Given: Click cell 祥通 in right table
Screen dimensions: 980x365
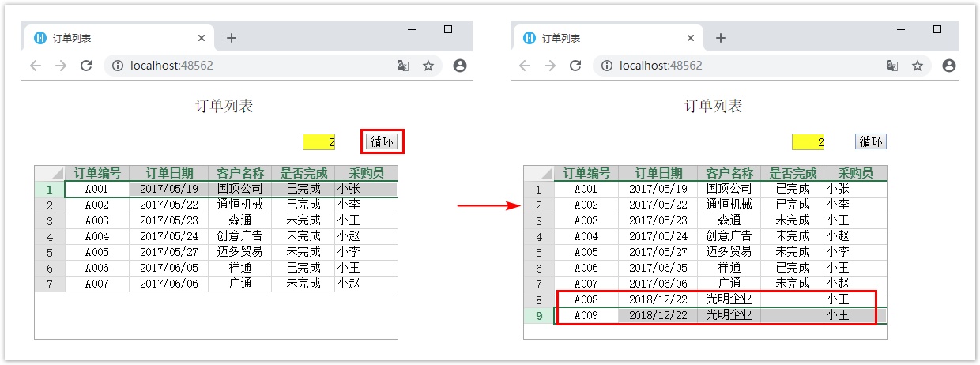Looking at the screenshot, I should pos(729,268).
